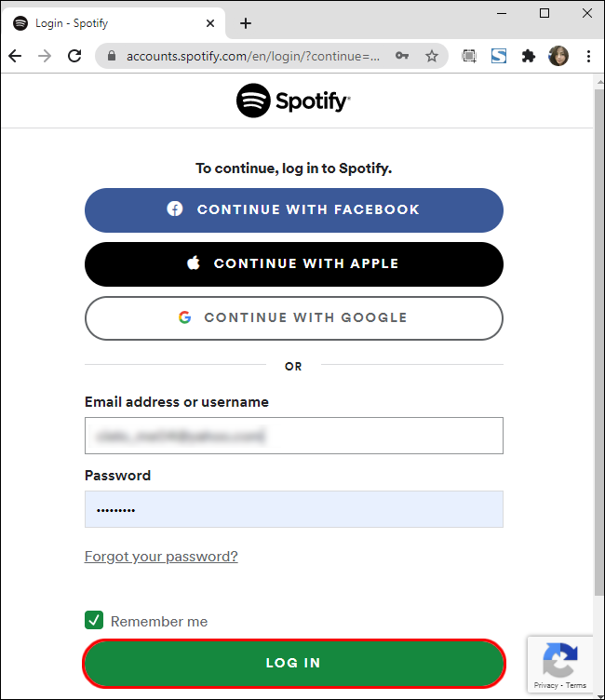
Task: Click the Password input field
Action: click(x=293, y=510)
